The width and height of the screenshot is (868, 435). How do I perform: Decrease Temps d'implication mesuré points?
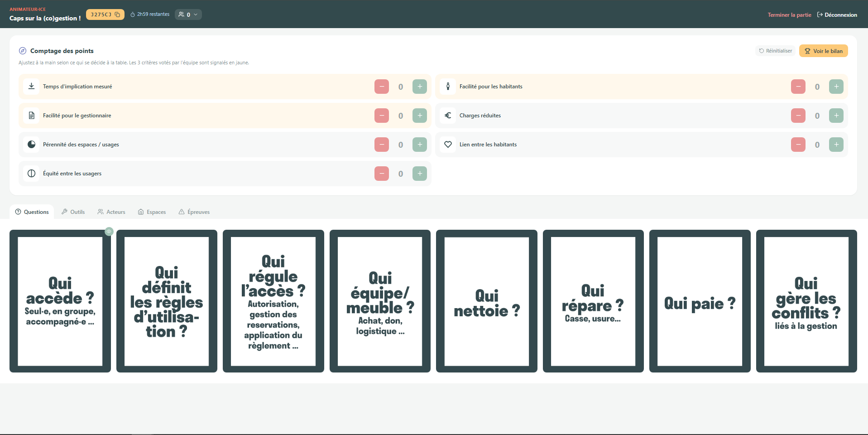(382, 87)
